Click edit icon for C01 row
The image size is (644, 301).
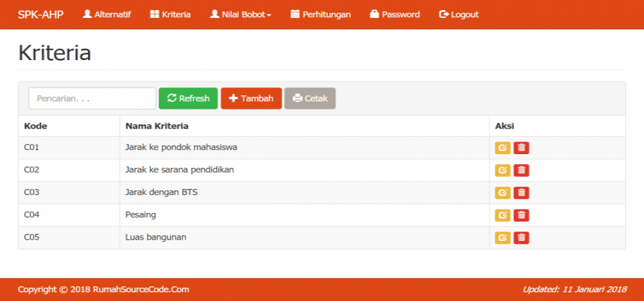pos(502,148)
